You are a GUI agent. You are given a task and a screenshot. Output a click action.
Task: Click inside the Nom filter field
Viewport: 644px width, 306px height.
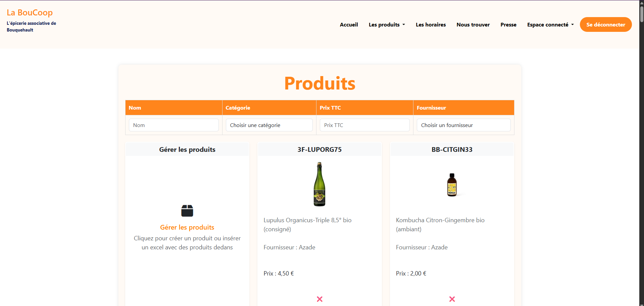coord(174,125)
